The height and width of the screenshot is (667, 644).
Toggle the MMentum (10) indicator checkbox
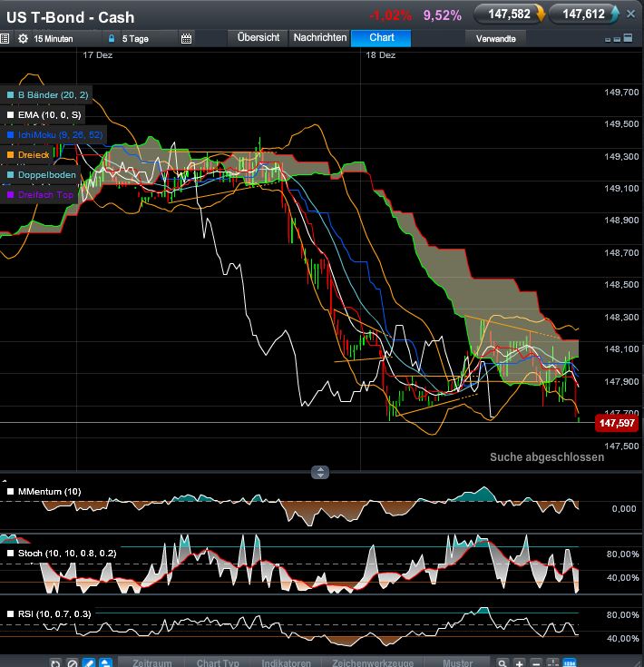pyautogui.click(x=11, y=492)
